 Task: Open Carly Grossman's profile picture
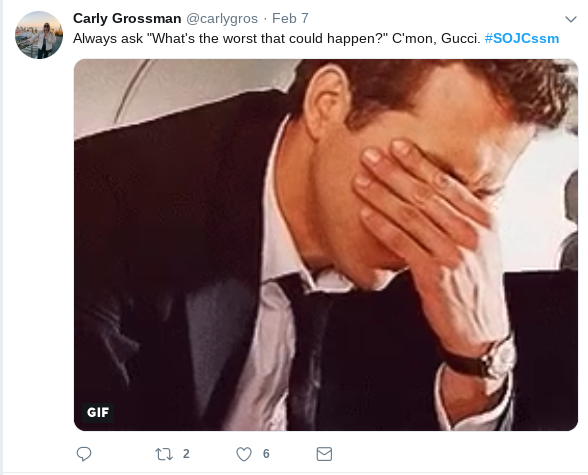coord(39,35)
